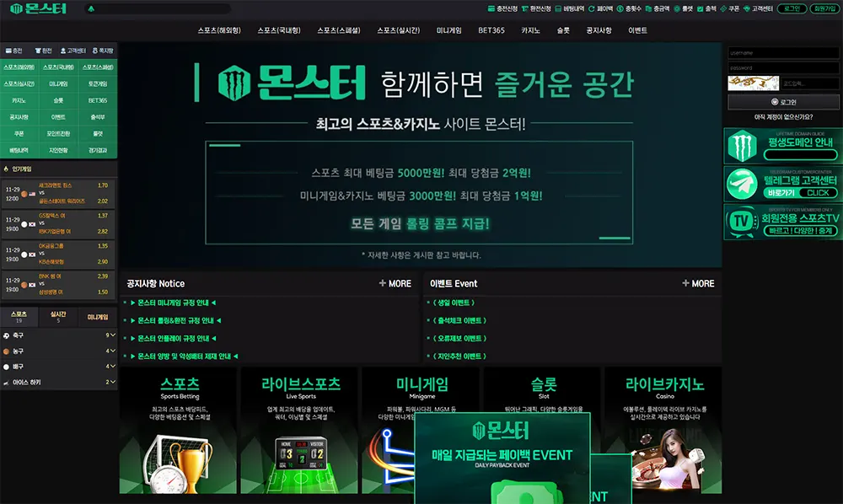The width and height of the screenshot is (843, 504).
Task: Click the monster logo on 평생도메인 banner
Action: click(742, 146)
